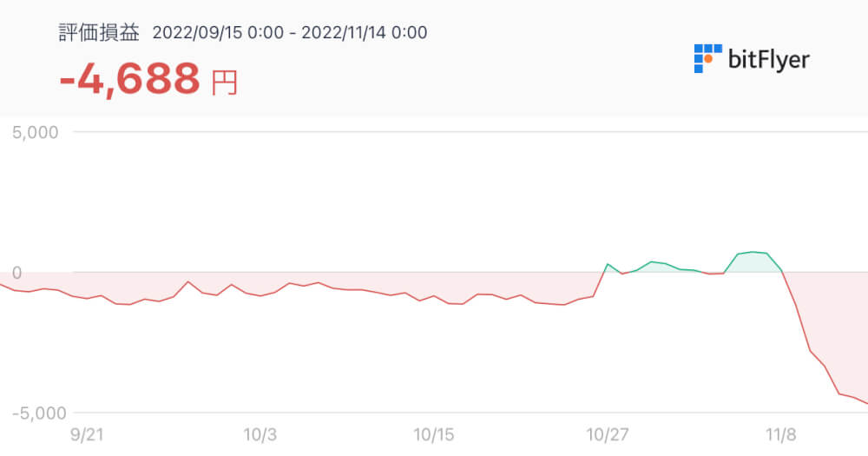Click the 5,000 y-axis label
Viewport: 868px width, 456px height.
[x=35, y=133]
